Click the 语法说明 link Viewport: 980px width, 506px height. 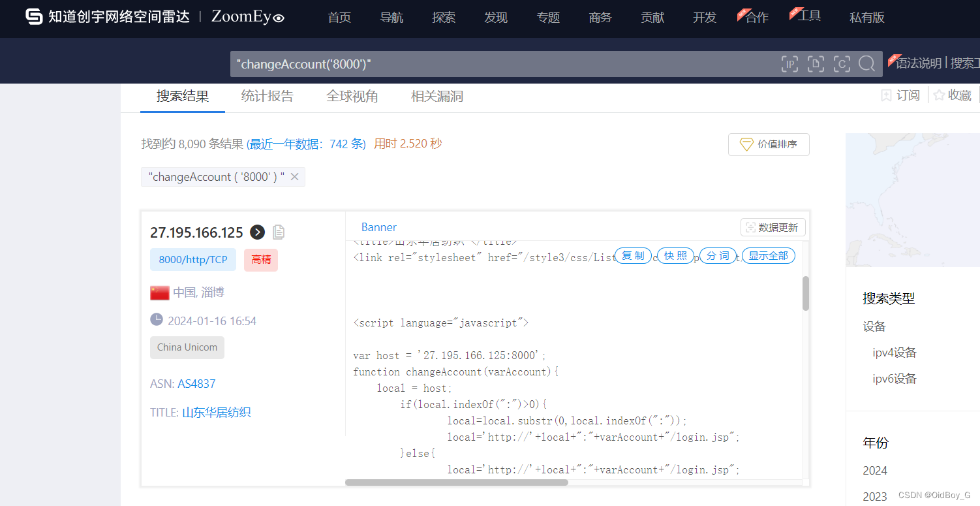tap(918, 63)
